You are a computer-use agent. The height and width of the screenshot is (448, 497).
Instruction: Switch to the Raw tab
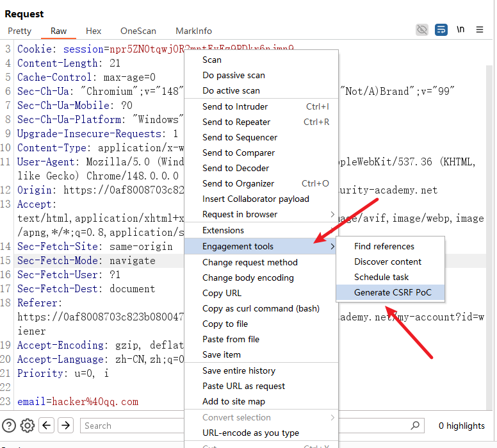click(59, 31)
